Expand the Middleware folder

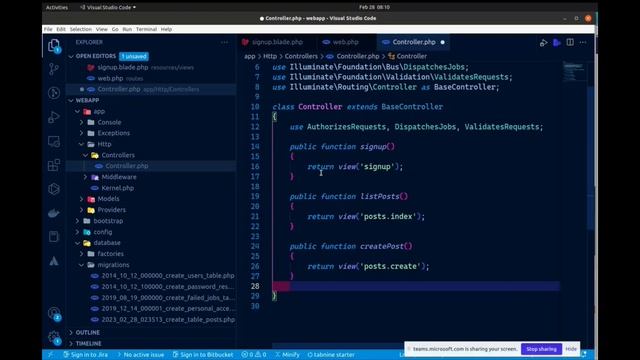tap(85, 177)
